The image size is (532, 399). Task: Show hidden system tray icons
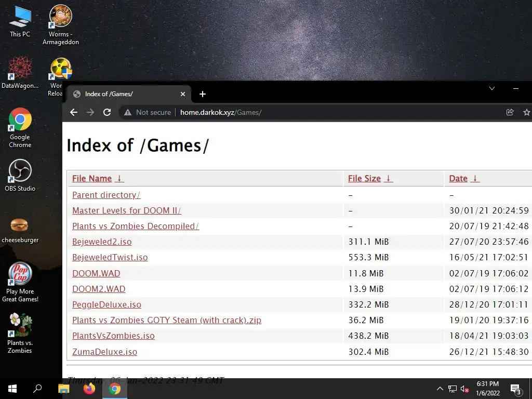click(x=440, y=389)
